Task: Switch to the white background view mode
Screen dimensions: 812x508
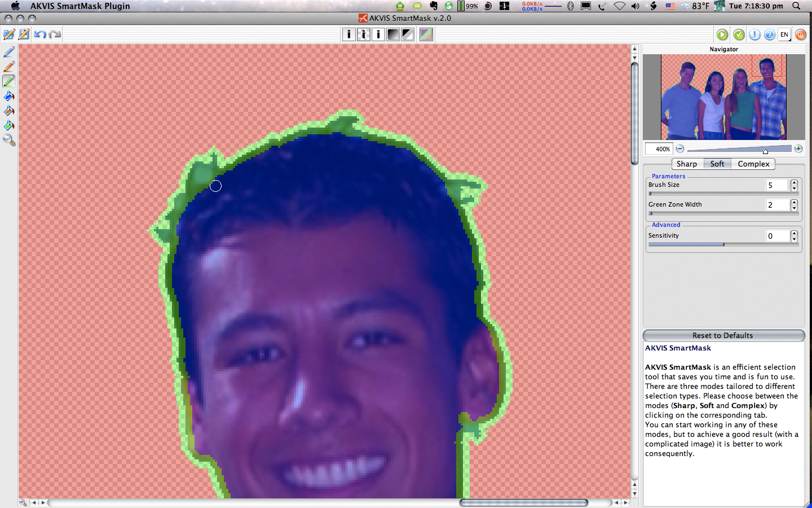Action: coord(349,34)
